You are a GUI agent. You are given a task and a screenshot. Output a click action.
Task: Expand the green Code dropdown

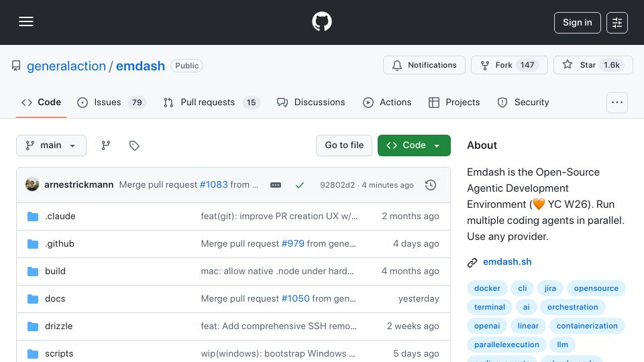click(414, 145)
